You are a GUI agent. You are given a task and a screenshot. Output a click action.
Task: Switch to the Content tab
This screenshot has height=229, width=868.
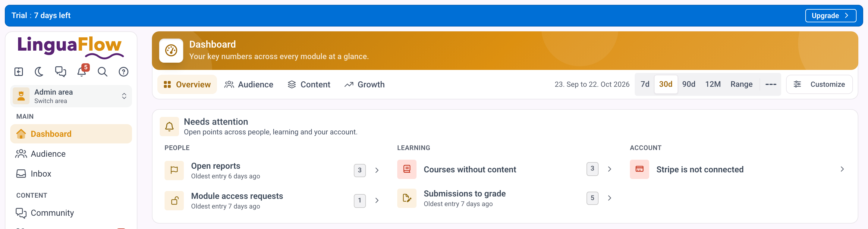[x=309, y=85]
